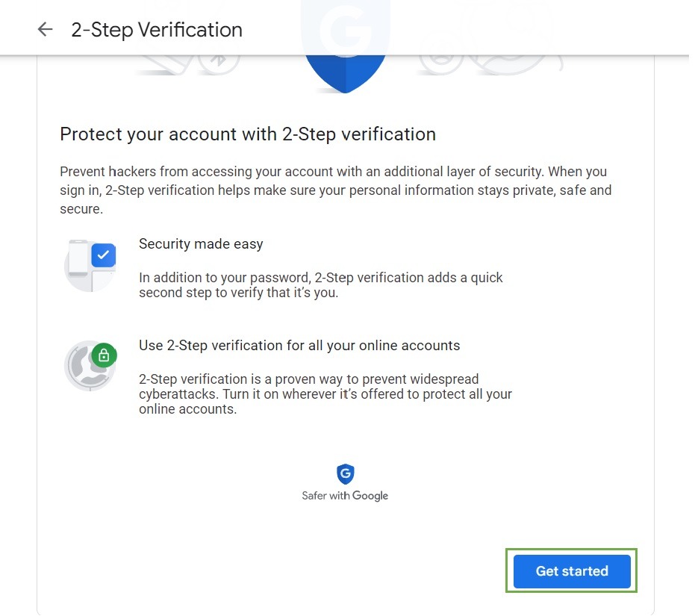Click the large blue Google shield at top

click(x=345, y=71)
